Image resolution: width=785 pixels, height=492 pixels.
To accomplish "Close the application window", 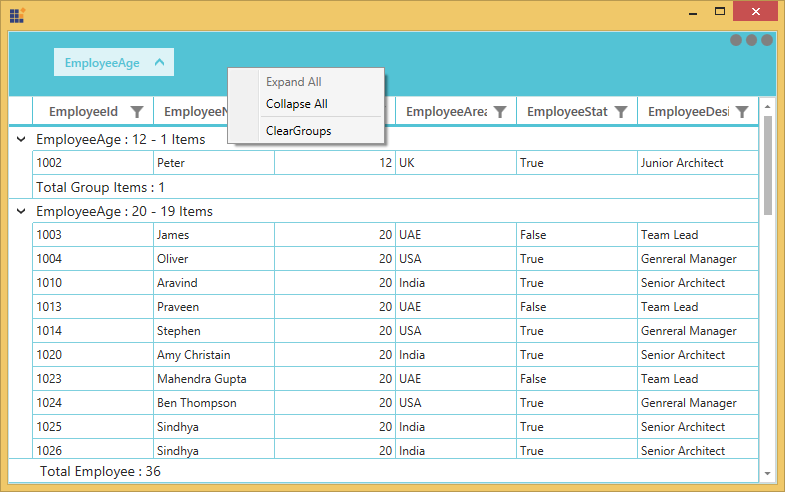I will pos(755,11).
